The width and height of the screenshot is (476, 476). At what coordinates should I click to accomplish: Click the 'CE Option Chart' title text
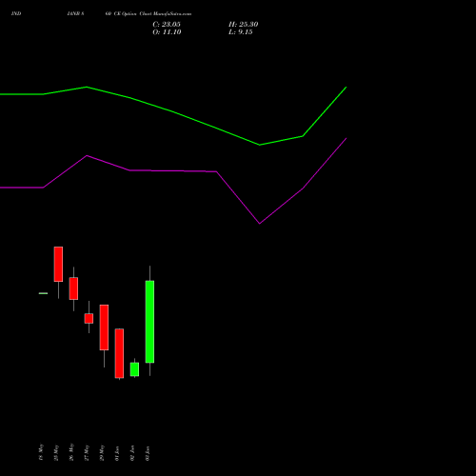[x=132, y=14]
